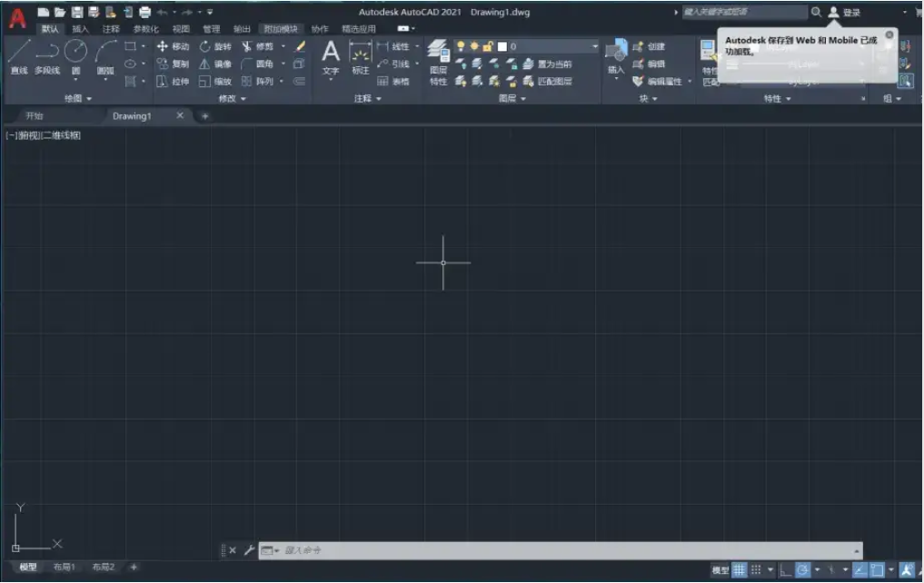Click the Copy (复制) tool
924x583 pixels.
(173, 64)
